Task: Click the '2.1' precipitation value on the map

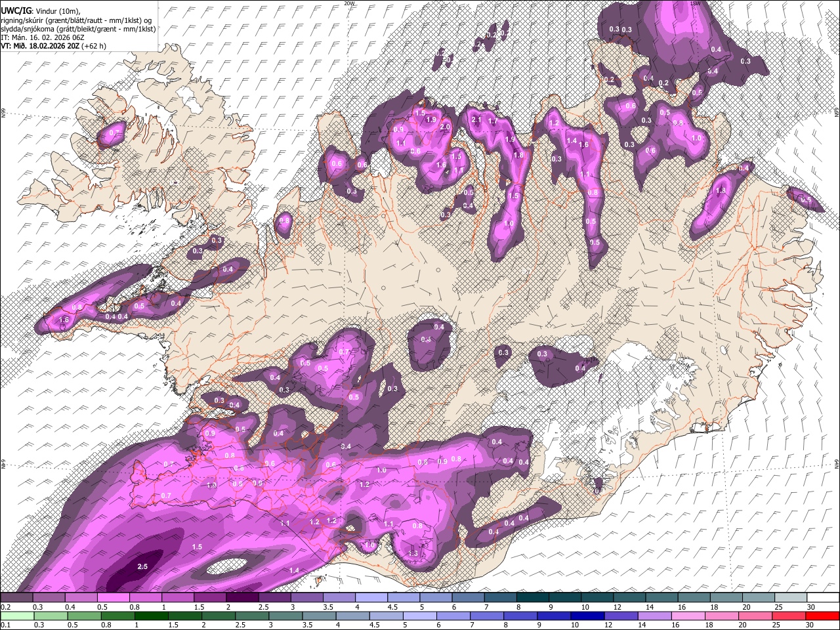Action: tap(476, 120)
